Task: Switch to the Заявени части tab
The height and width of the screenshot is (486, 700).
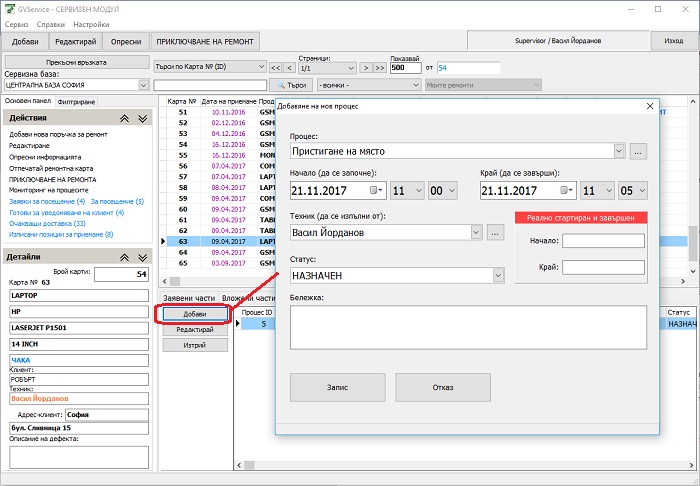Action: (189, 298)
